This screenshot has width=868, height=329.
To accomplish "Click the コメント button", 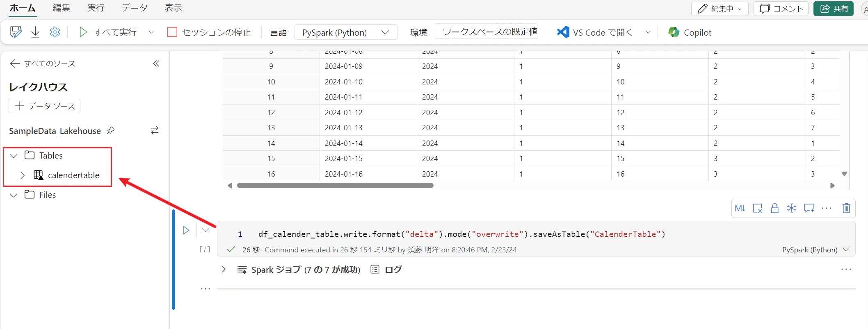I will pos(781,9).
